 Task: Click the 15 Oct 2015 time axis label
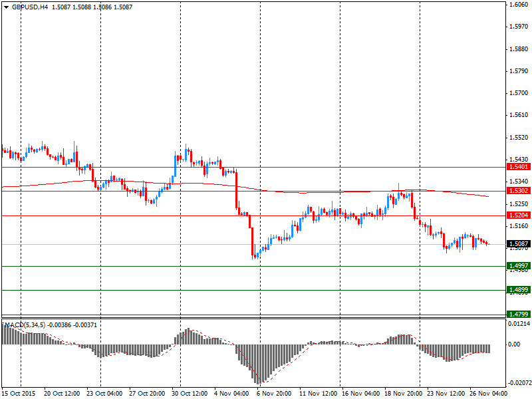[x=19, y=394]
